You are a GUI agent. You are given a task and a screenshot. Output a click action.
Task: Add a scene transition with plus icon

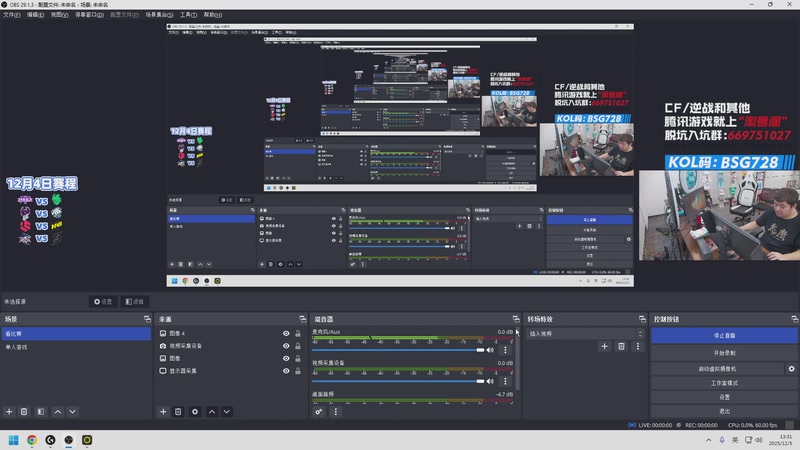click(x=605, y=346)
